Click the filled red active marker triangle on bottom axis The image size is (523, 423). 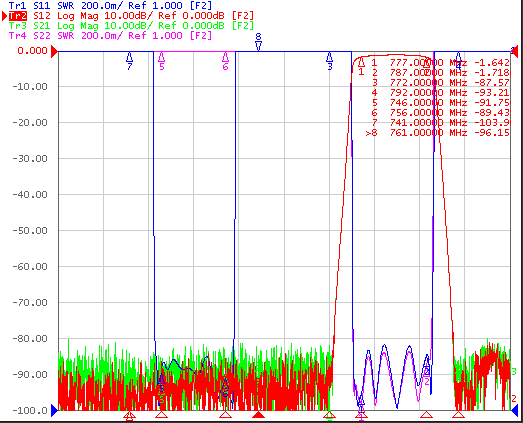258,415
